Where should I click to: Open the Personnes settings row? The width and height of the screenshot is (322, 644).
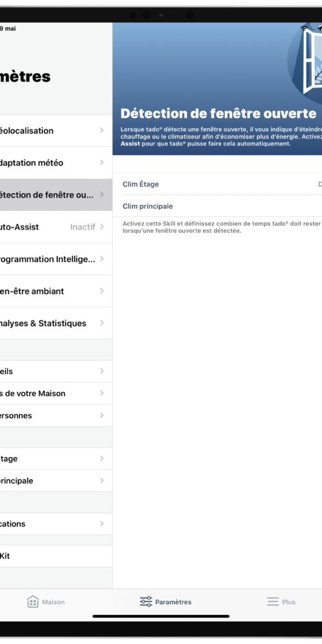coord(56,415)
